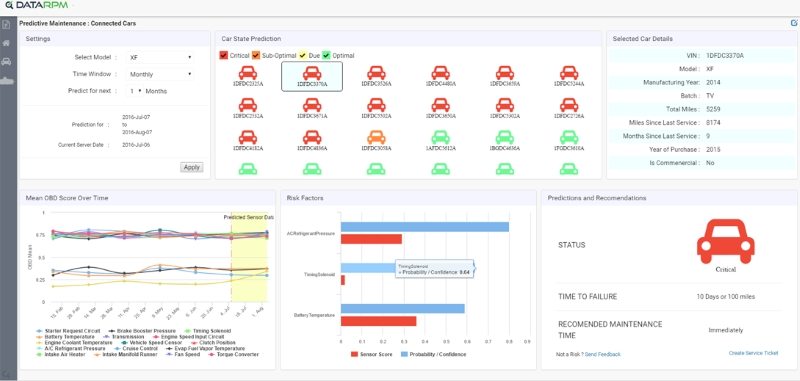
Task: Select the green car labeled 1AFDC5612A
Action: [440, 141]
